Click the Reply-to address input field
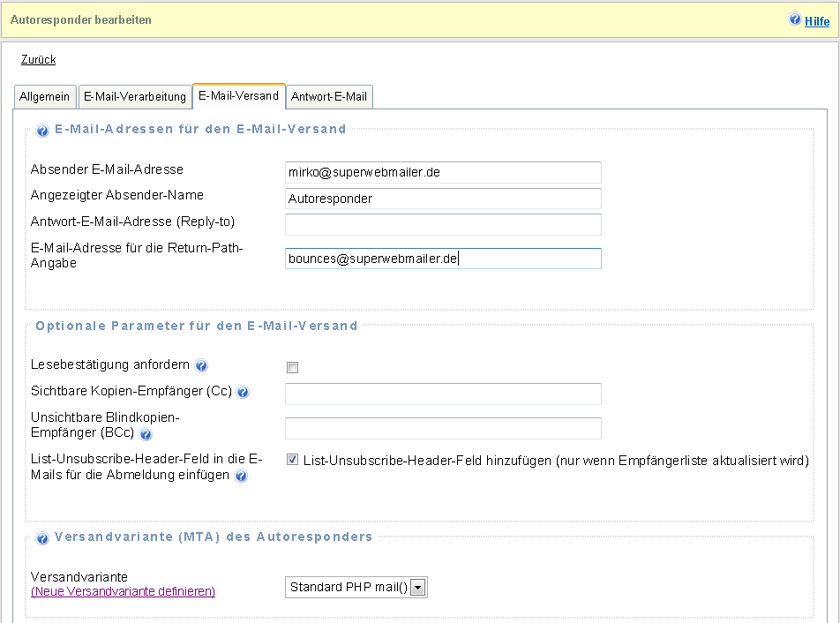 [443, 224]
